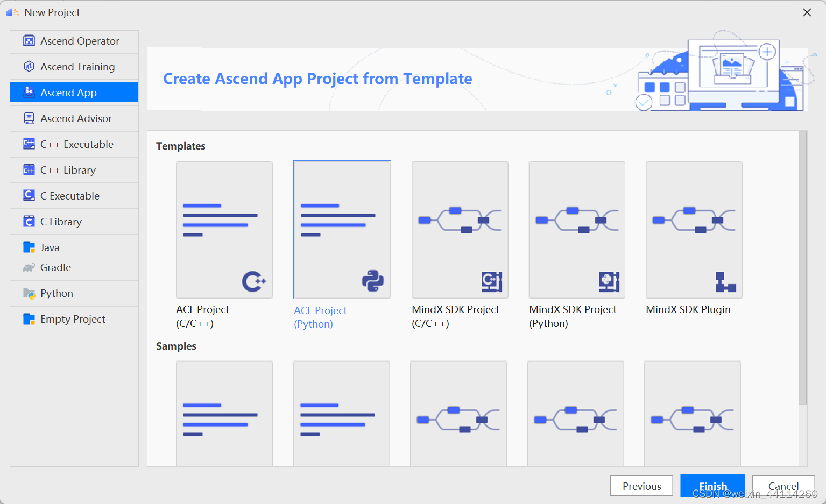The image size is (826, 504).
Task: Click the 'Gradle' text in the sidebar
Action: [x=55, y=267]
